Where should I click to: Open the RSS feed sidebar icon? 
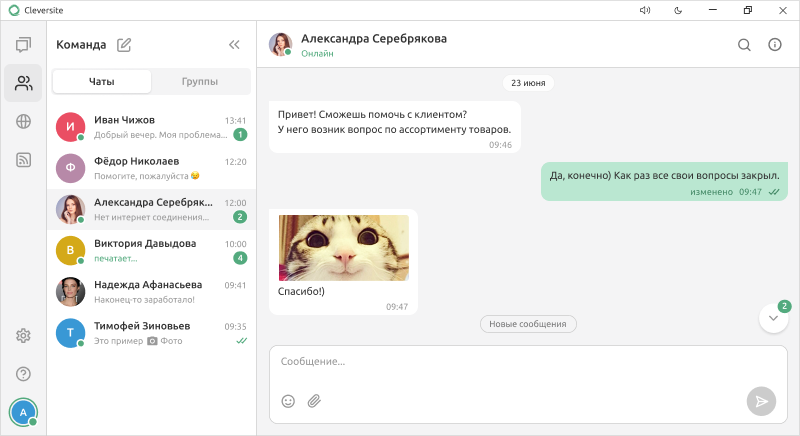pos(23,160)
